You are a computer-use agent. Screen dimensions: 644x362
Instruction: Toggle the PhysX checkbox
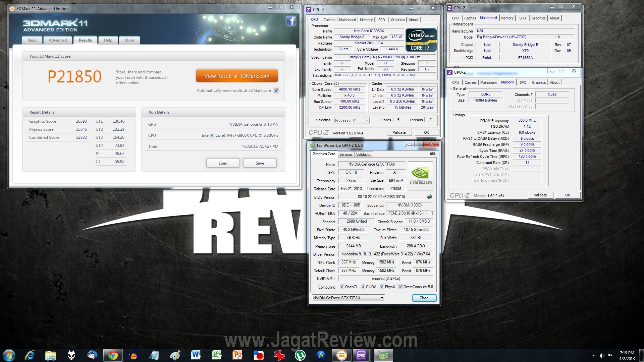[x=382, y=287]
